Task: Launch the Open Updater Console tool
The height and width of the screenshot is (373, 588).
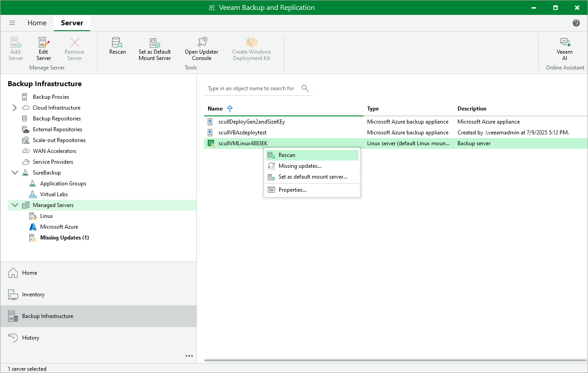Action: [201, 49]
